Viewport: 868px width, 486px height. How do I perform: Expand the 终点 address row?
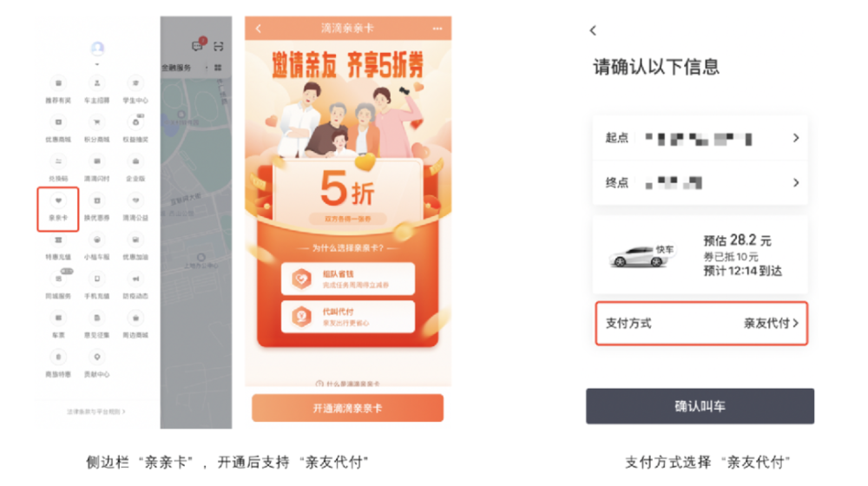coord(700,182)
